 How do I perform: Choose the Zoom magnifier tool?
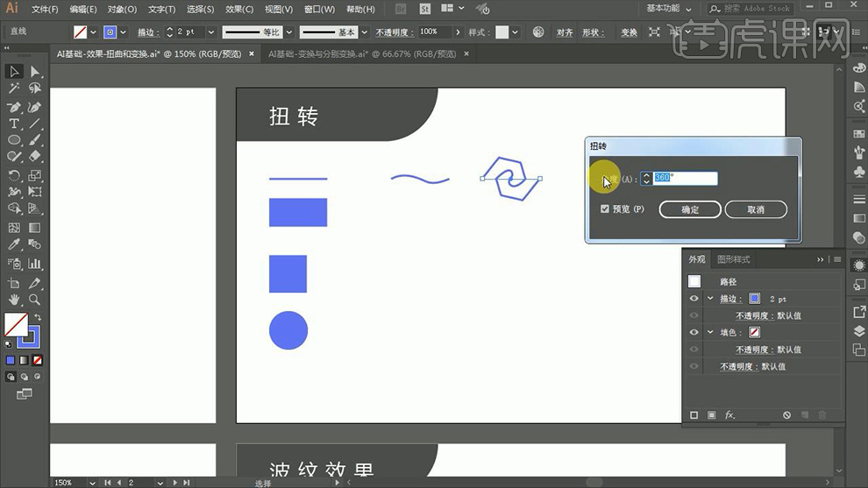coord(35,300)
